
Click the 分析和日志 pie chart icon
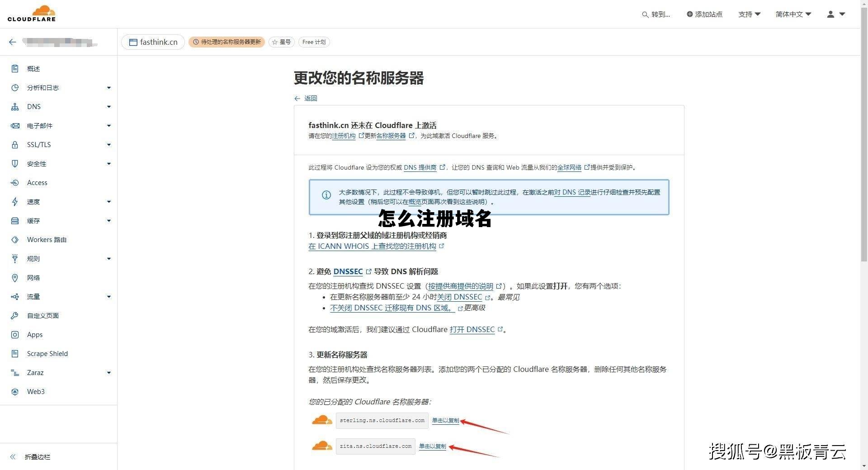point(15,88)
